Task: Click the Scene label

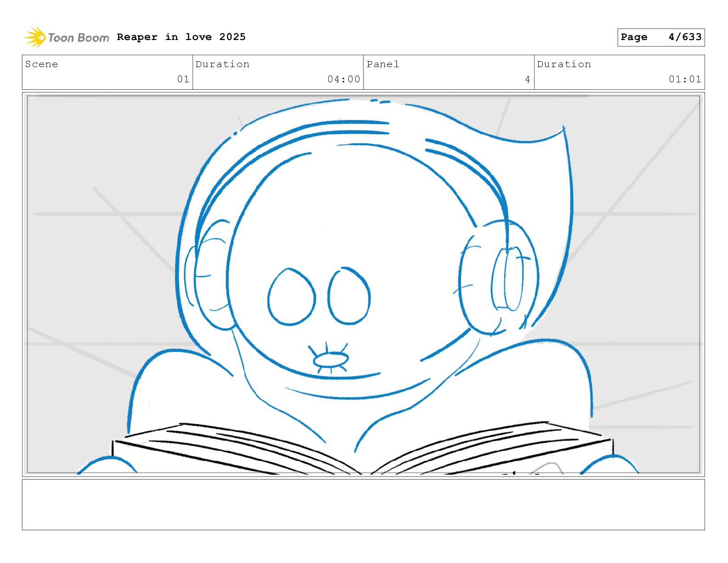Action: pyautogui.click(x=42, y=64)
